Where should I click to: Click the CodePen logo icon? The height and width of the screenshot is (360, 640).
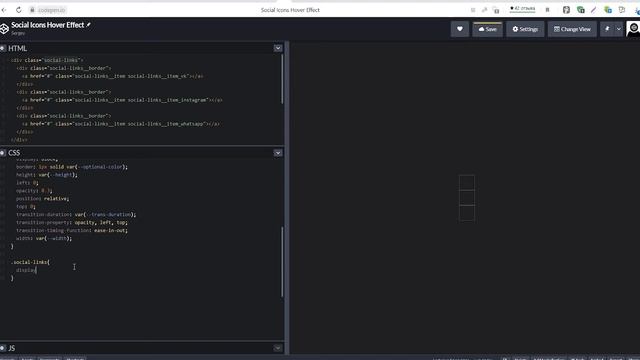(x=4, y=29)
